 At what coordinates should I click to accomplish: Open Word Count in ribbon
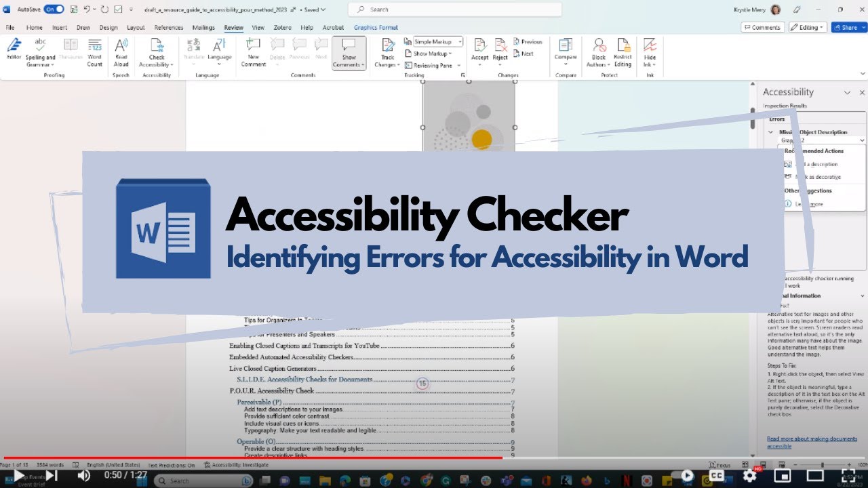point(95,52)
